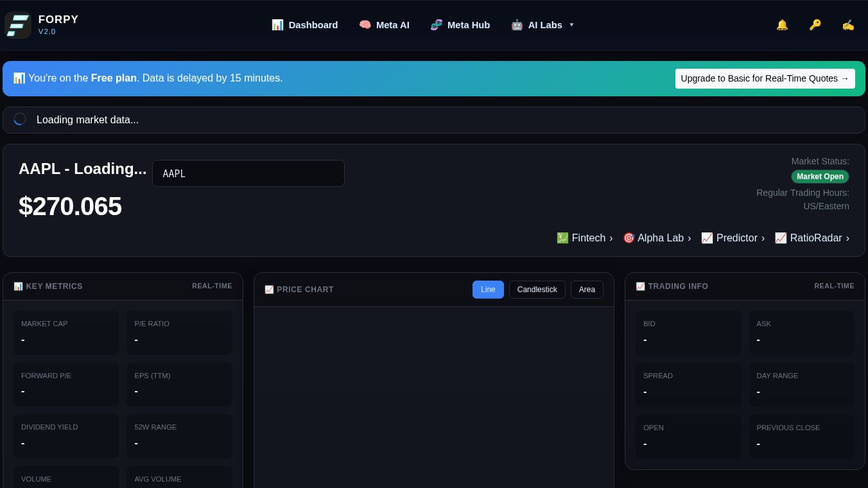Click the Day Range trading info card
Viewport: 868px width, 488px height.
tap(802, 385)
